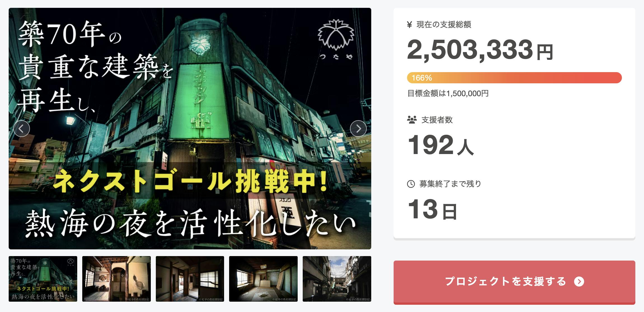Click the プロジェクトを支援する button

514,282
